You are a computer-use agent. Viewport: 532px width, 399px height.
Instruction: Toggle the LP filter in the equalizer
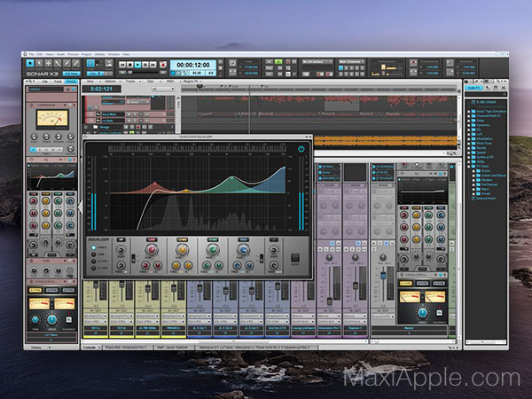click(x=273, y=240)
